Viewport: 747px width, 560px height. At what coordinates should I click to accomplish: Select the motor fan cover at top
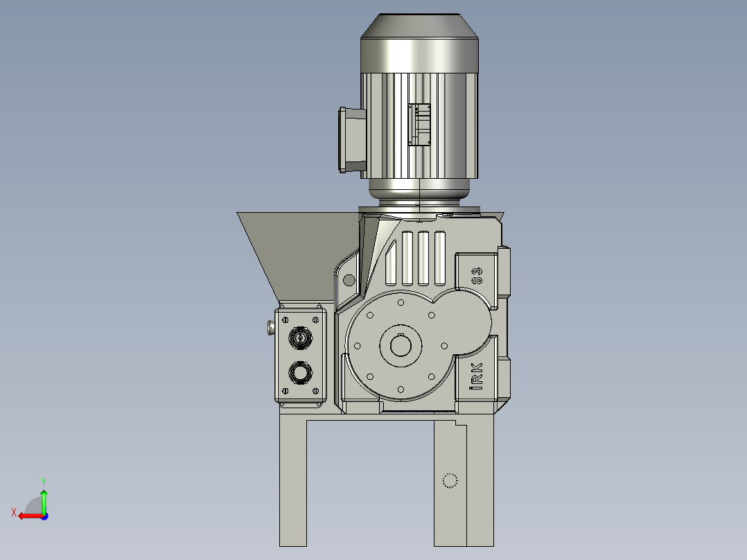click(419, 43)
